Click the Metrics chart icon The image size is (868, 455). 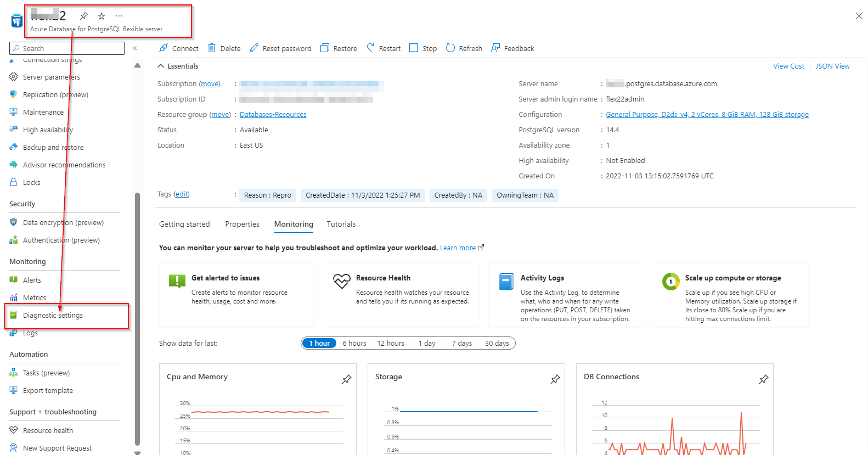click(14, 297)
